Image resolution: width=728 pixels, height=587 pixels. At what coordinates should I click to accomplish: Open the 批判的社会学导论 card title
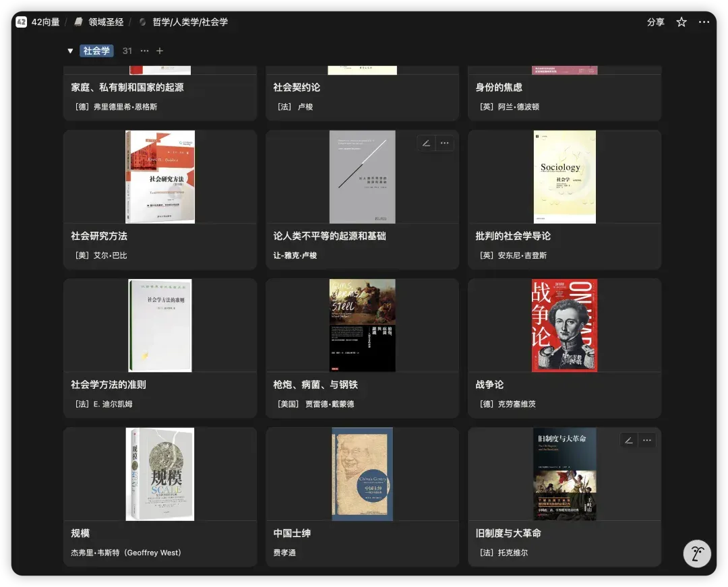pyautogui.click(x=513, y=236)
